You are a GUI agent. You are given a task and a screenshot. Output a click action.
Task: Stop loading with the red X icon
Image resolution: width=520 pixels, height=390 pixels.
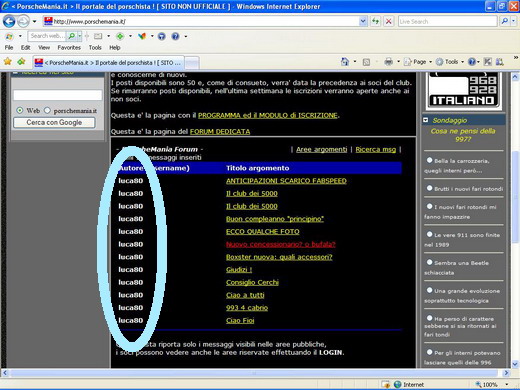pyautogui.click(x=388, y=22)
